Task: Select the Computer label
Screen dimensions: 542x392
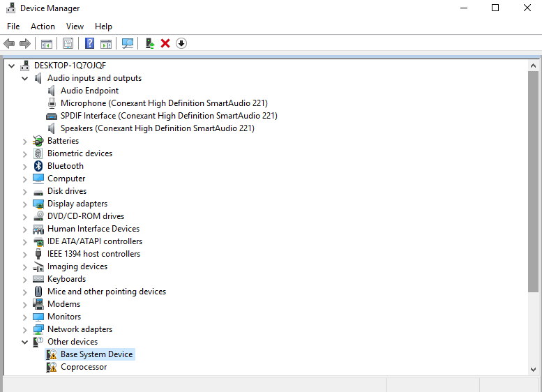Action: pos(66,179)
